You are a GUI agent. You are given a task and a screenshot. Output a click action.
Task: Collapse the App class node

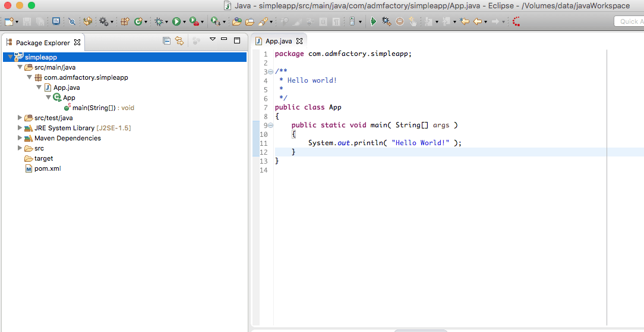pyautogui.click(x=49, y=97)
